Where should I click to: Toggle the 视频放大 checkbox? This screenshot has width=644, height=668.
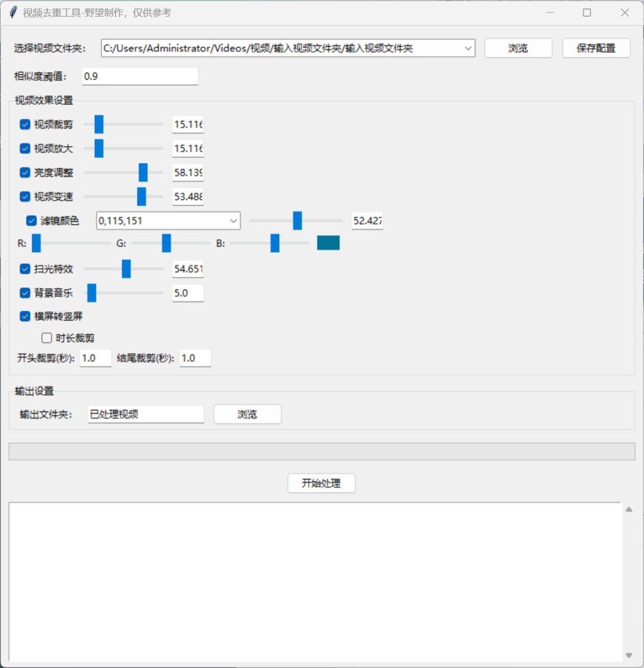tap(25, 148)
